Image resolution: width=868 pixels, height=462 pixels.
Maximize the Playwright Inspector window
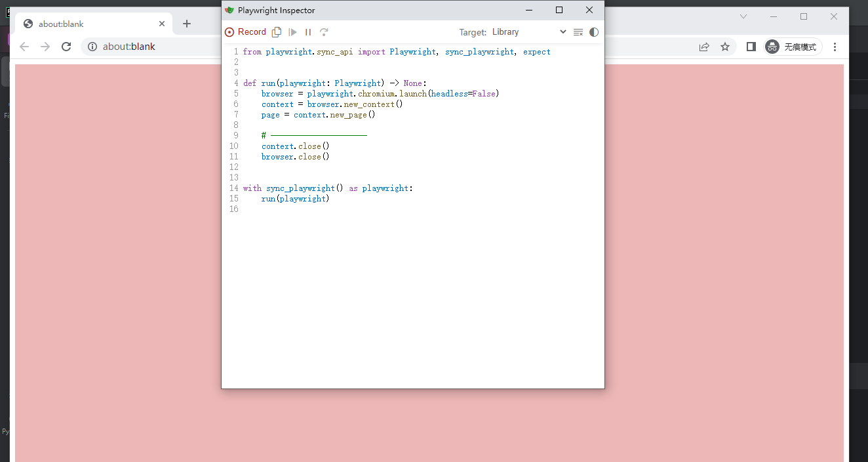click(x=559, y=10)
